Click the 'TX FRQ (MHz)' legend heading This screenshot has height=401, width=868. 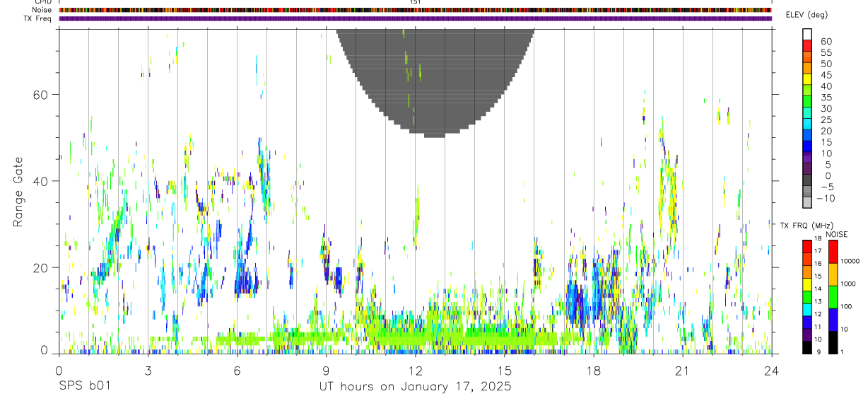click(807, 226)
